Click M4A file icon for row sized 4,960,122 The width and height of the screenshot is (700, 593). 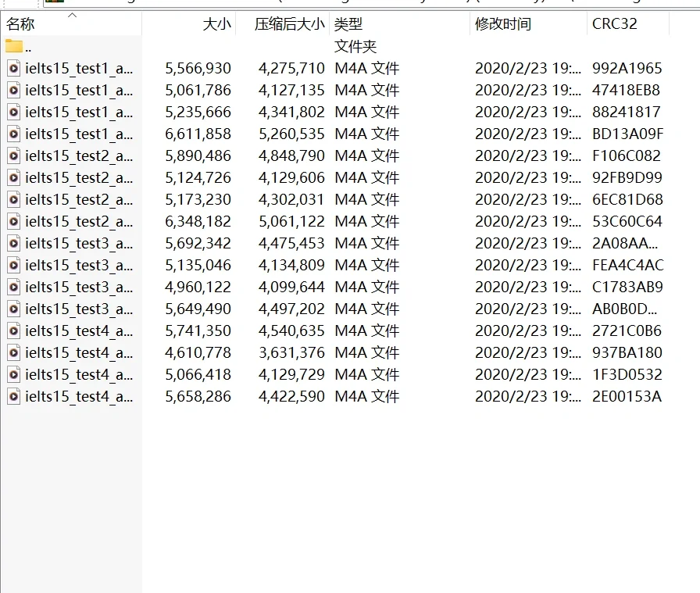pyautogui.click(x=14, y=287)
